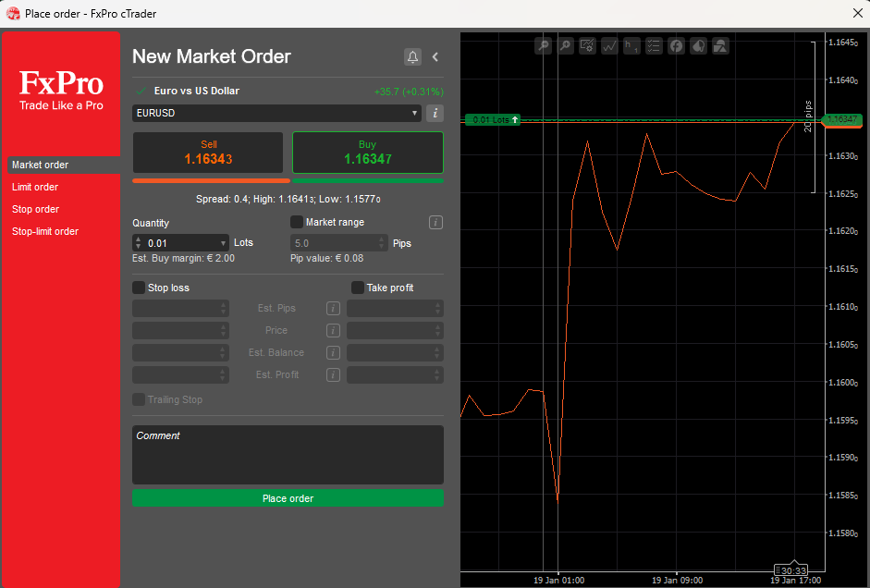870x588 pixels.
Task: Open the chart settings icon
Action: click(587, 45)
